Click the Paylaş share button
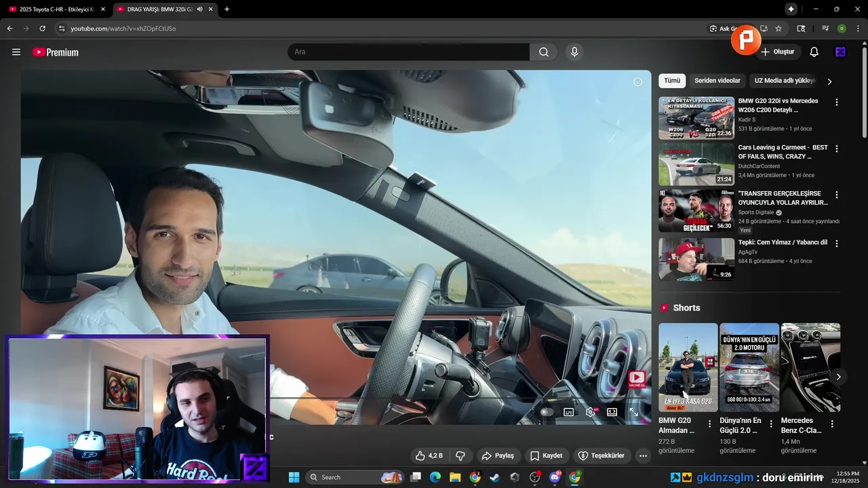868x488 pixels. tap(497, 455)
